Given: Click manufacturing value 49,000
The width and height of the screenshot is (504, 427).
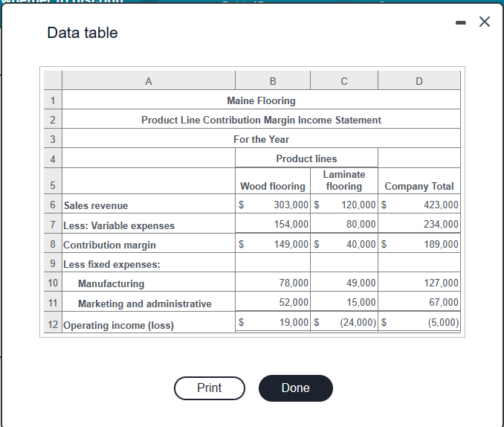Looking at the screenshot, I should click(x=361, y=283).
